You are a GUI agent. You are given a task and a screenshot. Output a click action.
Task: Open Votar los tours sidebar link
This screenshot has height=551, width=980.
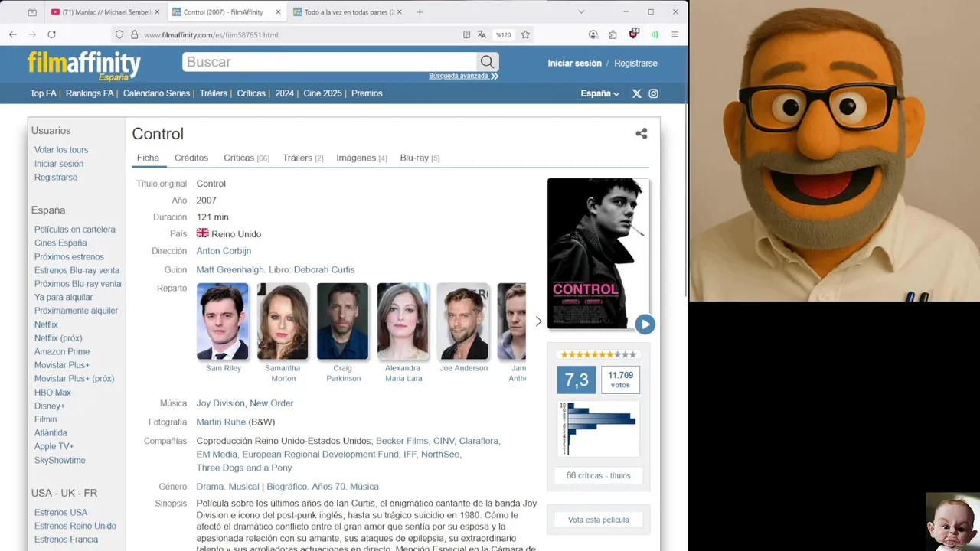click(x=61, y=150)
